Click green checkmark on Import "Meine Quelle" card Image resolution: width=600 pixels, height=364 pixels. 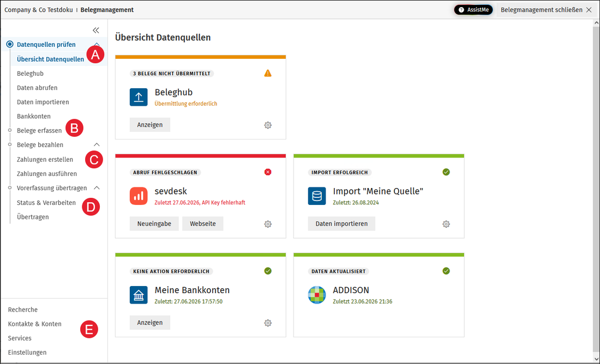point(446,172)
